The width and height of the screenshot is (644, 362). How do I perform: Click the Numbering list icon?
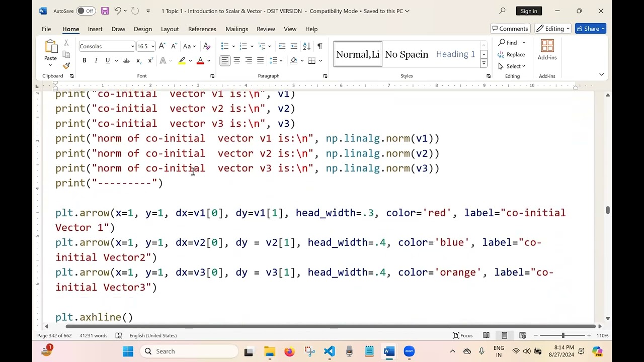click(x=243, y=46)
